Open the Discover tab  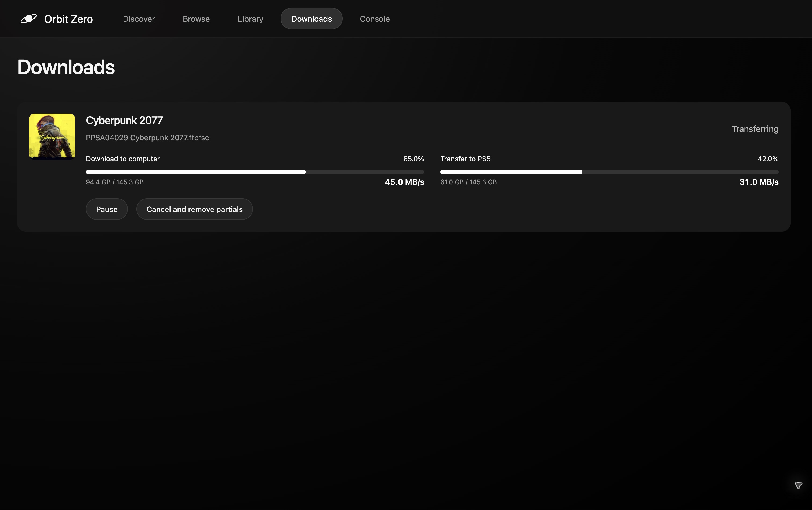[x=139, y=19]
